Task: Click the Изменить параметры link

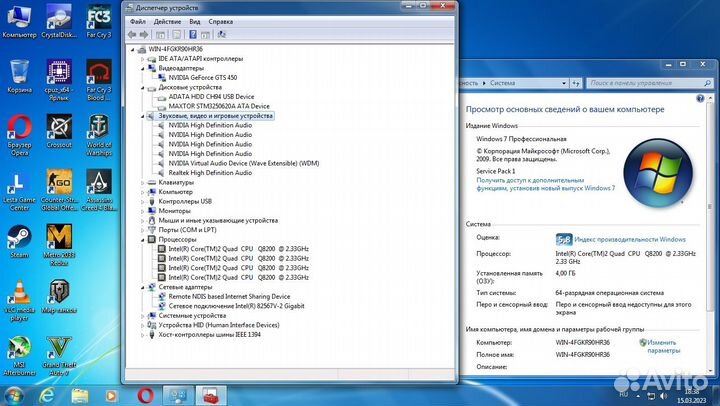Action: click(x=662, y=346)
